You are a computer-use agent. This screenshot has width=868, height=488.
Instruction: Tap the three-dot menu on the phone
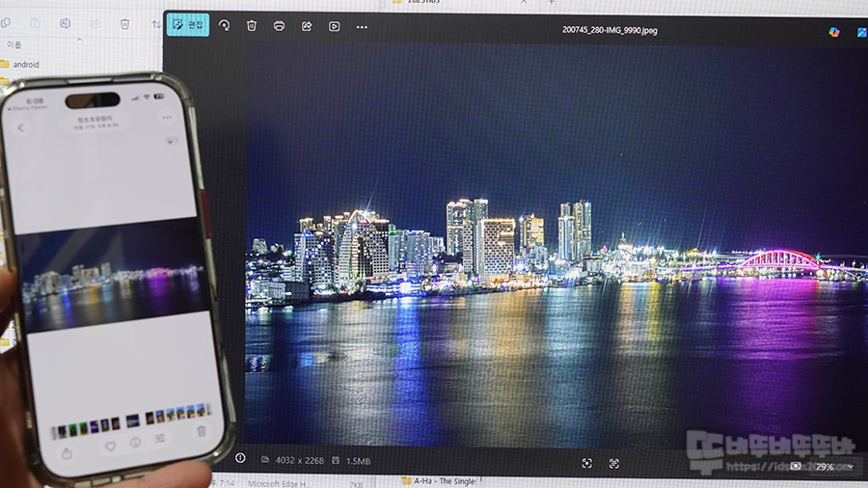(167, 118)
